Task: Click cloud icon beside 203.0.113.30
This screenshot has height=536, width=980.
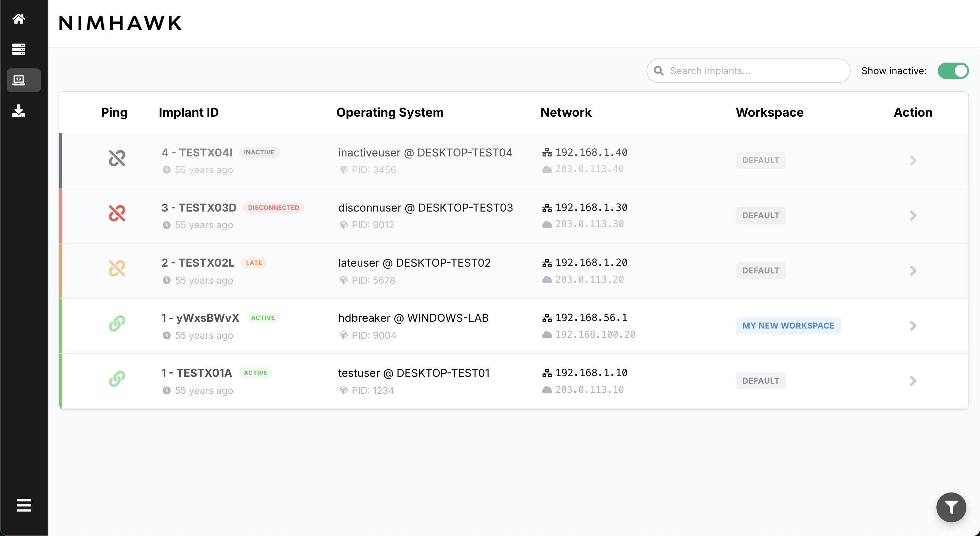Action: [547, 225]
